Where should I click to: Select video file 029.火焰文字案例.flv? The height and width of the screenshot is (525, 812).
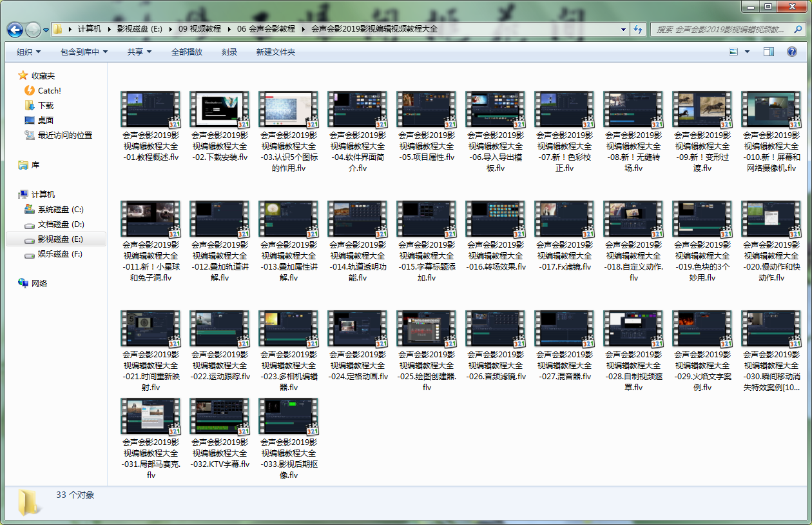(x=702, y=350)
